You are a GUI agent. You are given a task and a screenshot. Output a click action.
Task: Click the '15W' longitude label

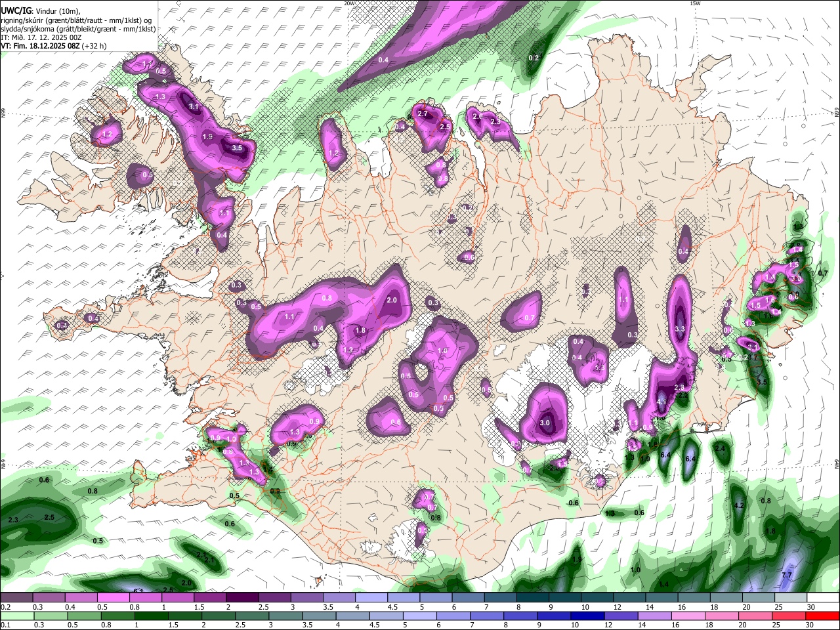point(695,3)
